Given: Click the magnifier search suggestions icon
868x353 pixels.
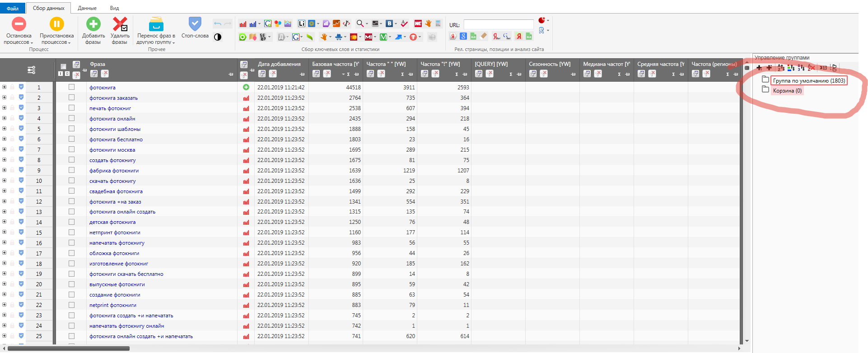Looking at the screenshot, I should pyautogui.click(x=360, y=23).
